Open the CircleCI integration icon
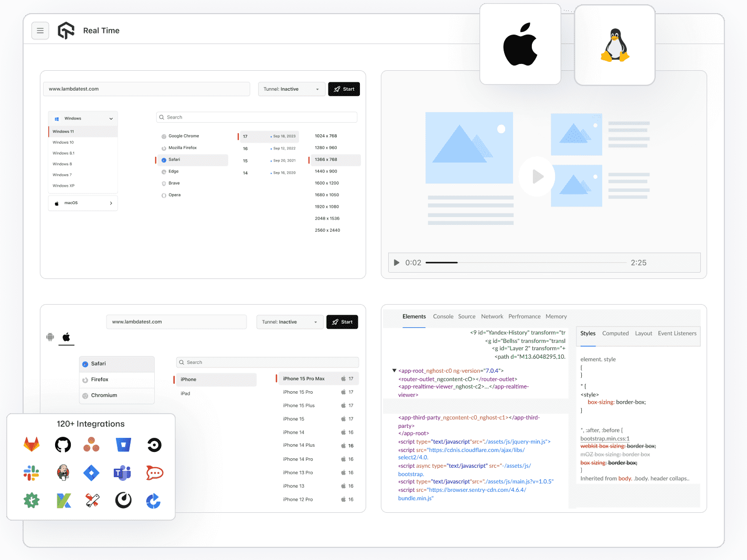Viewport: 747px width, 560px height. coord(154,445)
